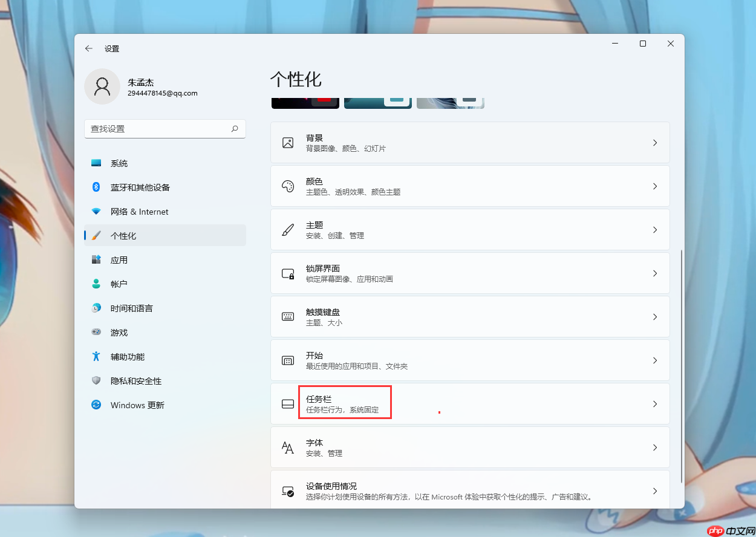The height and width of the screenshot is (537, 756).
Task: Open Start settings via grid icon
Action: [x=287, y=360]
